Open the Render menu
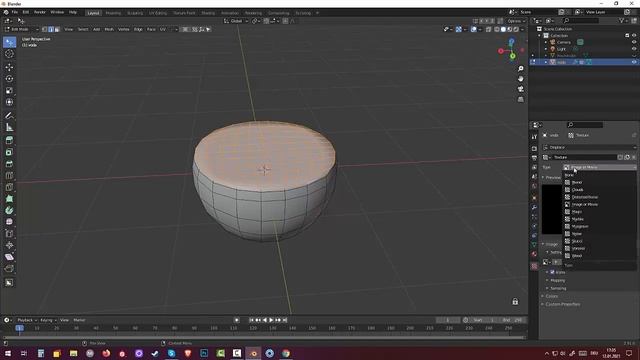The width and height of the screenshot is (640, 360). tap(40, 12)
